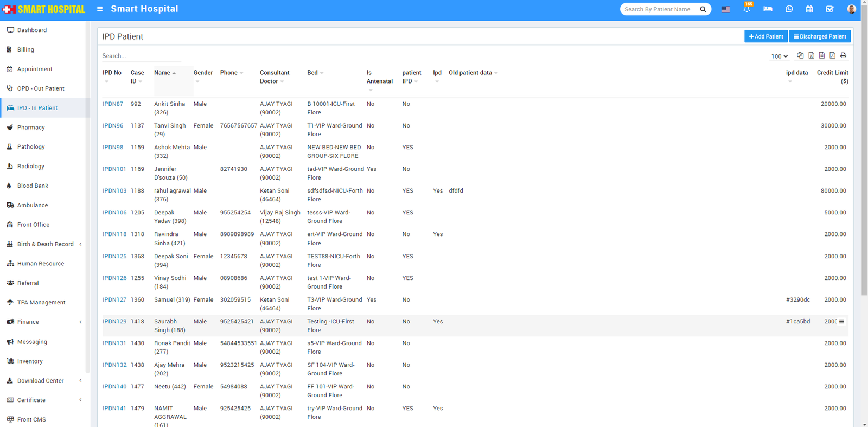868x427 pixels.
Task: Expand the Finance sidebar menu
Action: (28, 322)
